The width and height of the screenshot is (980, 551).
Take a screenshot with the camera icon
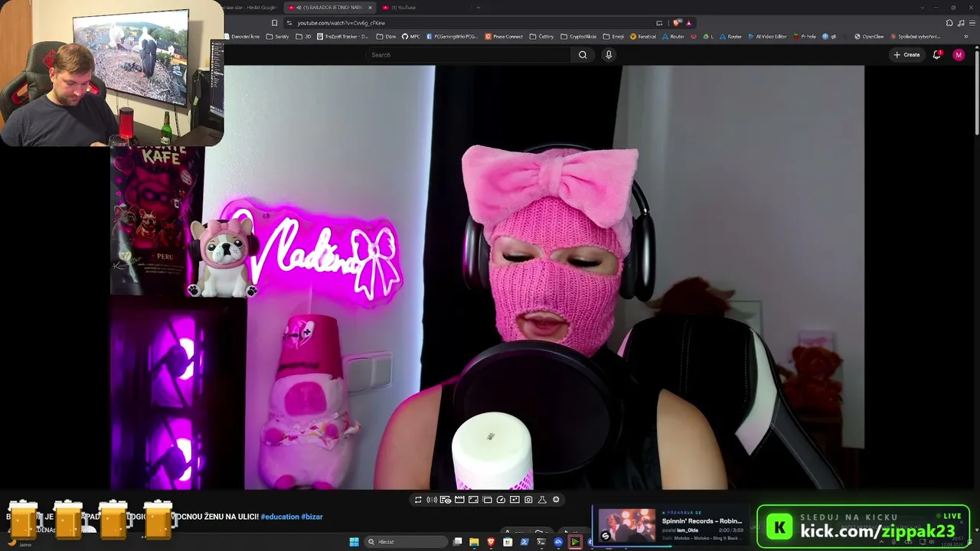(x=528, y=500)
